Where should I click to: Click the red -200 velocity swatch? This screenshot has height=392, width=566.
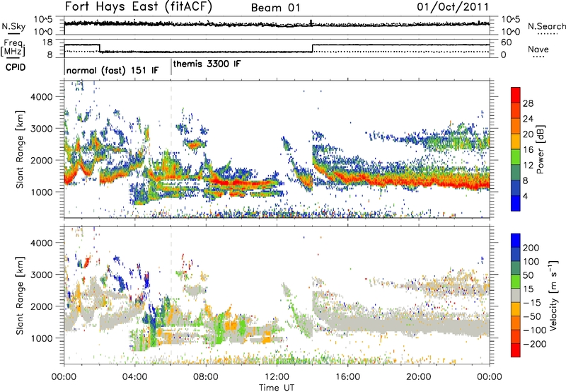[516, 350]
